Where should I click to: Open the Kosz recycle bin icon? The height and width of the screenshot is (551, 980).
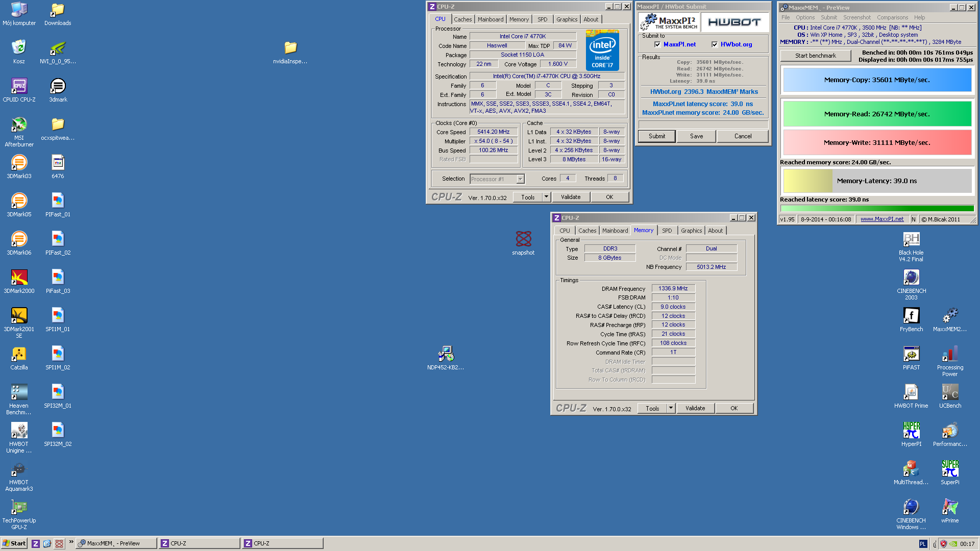pos(19,52)
